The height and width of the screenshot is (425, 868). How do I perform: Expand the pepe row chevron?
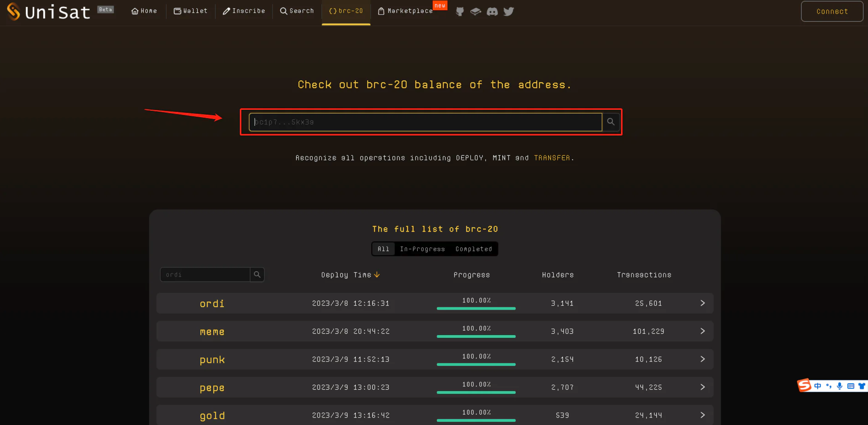coord(702,387)
